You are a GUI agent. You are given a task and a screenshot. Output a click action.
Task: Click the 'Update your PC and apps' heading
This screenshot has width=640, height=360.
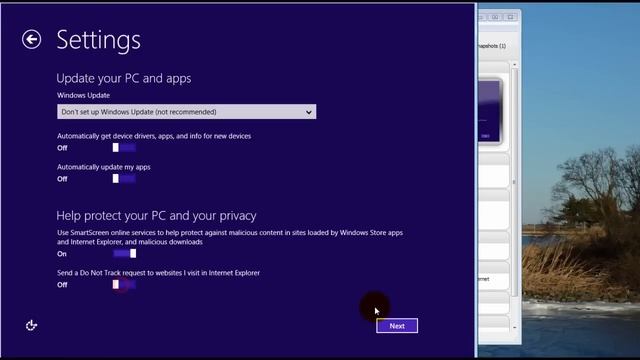[x=124, y=78]
